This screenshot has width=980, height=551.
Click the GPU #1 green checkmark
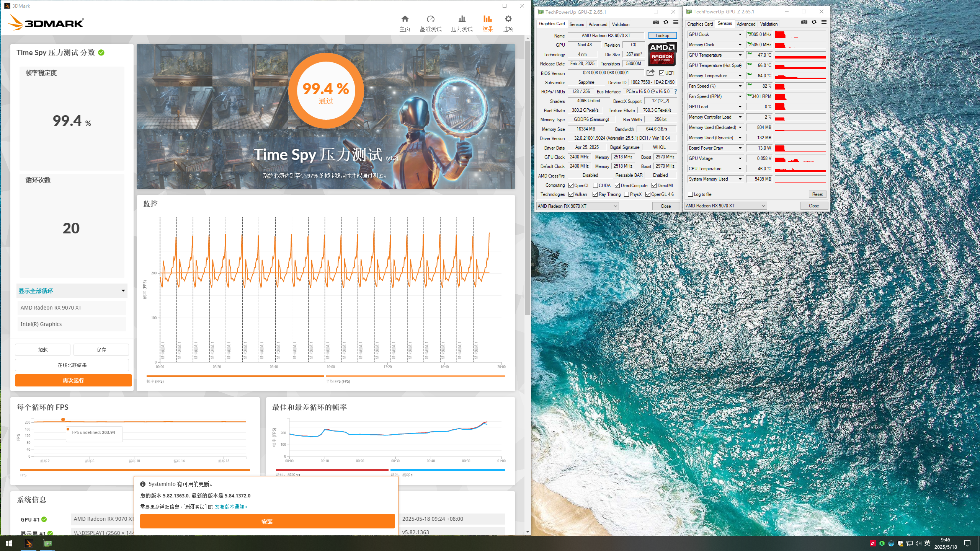pos(44,519)
